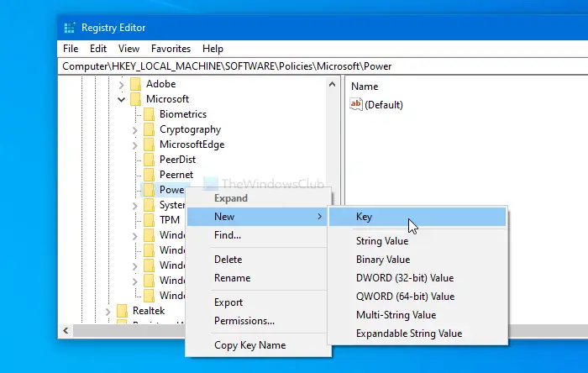Create a new String Value
The height and width of the screenshot is (373, 588).
click(417, 241)
